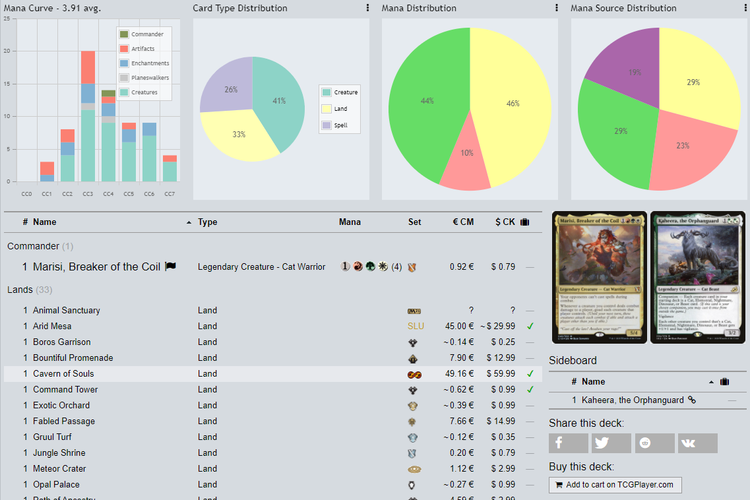Share deck on Facebook
The width and height of the screenshot is (750, 500).
click(568, 443)
